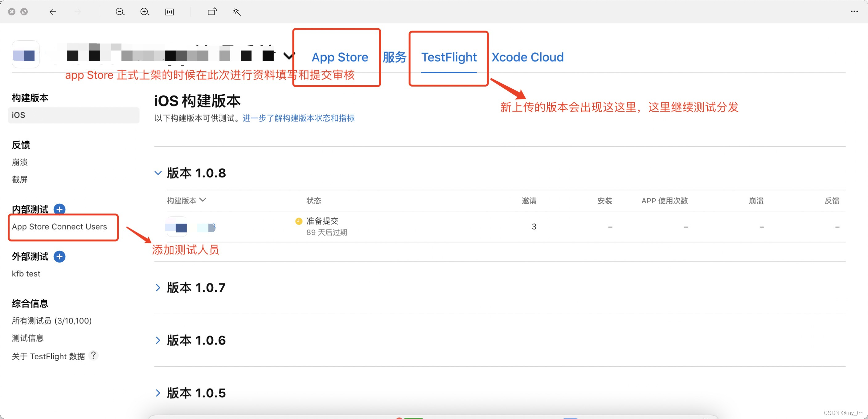Click the iOS 构建版本 page heading

pyautogui.click(x=197, y=101)
